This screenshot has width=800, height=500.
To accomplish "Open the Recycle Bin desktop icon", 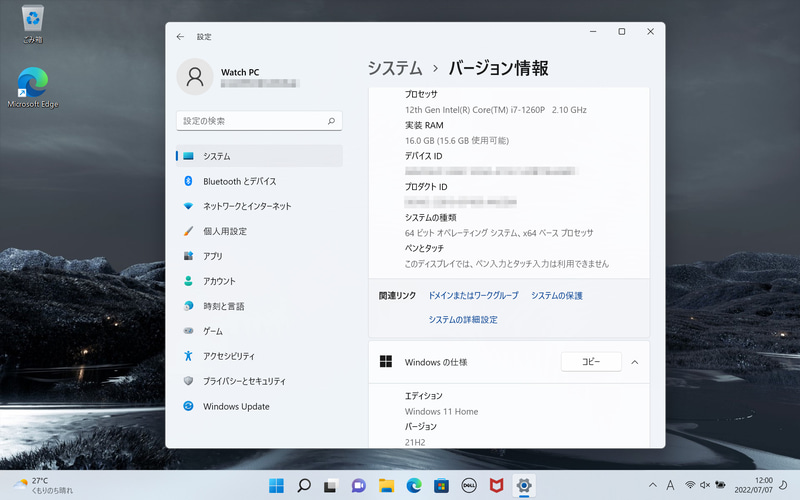I will coord(33,23).
